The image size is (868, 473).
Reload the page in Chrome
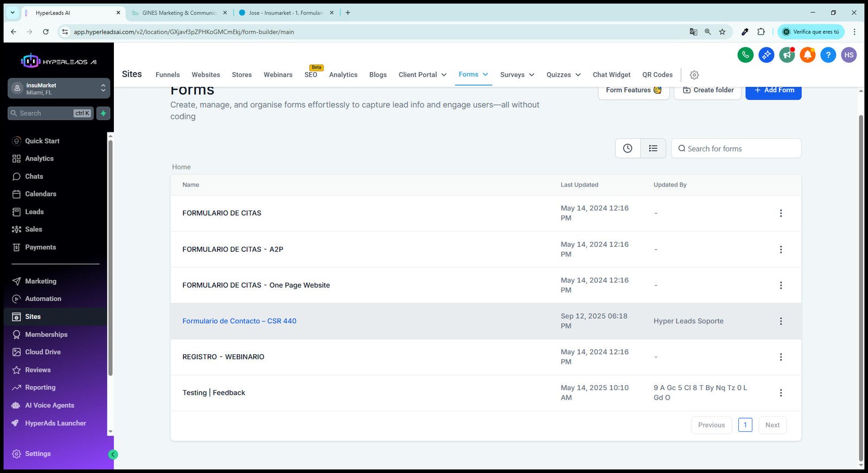[46, 31]
